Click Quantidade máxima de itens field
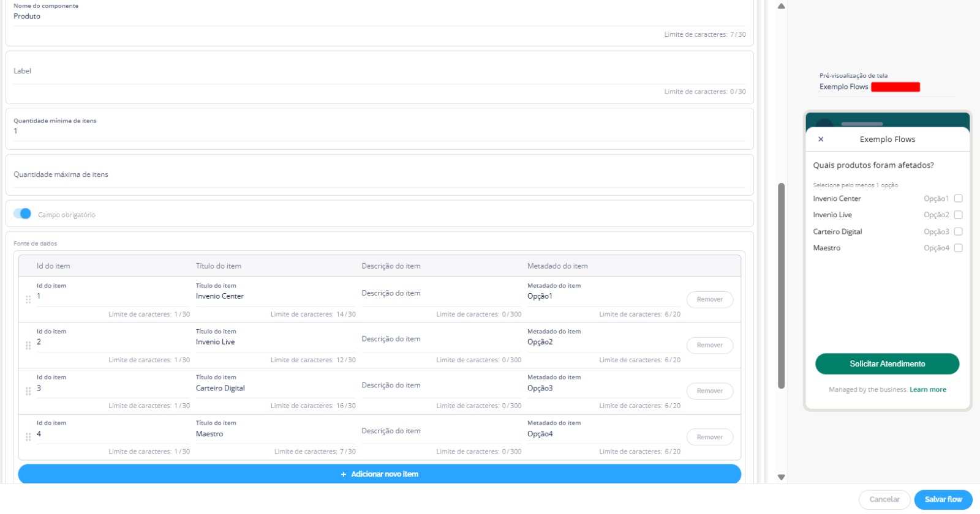This screenshot has width=980, height=514. tap(379, 175)
